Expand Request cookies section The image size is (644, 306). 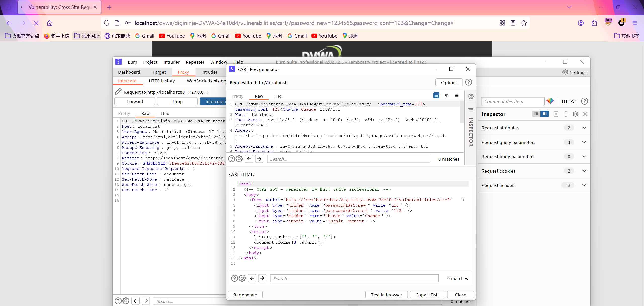(584, 171)
